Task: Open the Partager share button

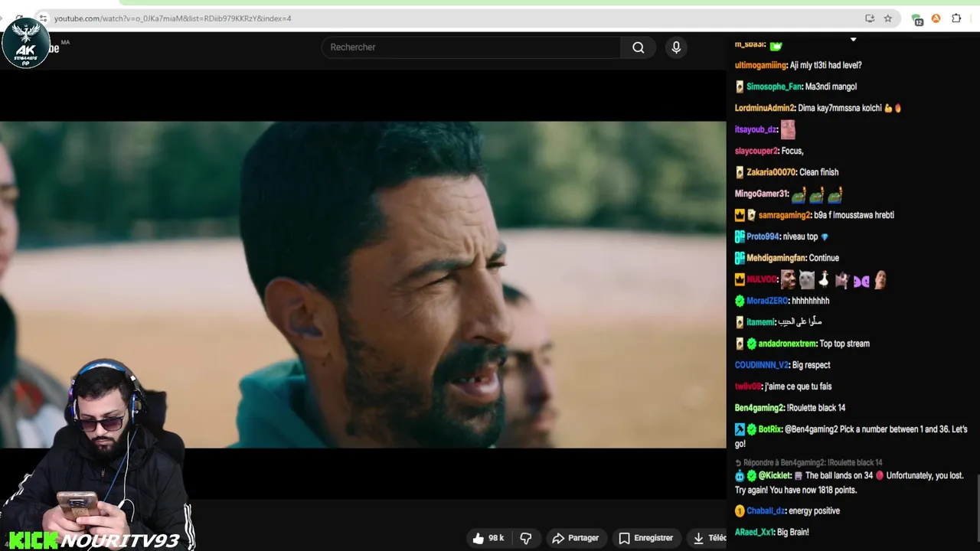Action: tap(576, 538)
